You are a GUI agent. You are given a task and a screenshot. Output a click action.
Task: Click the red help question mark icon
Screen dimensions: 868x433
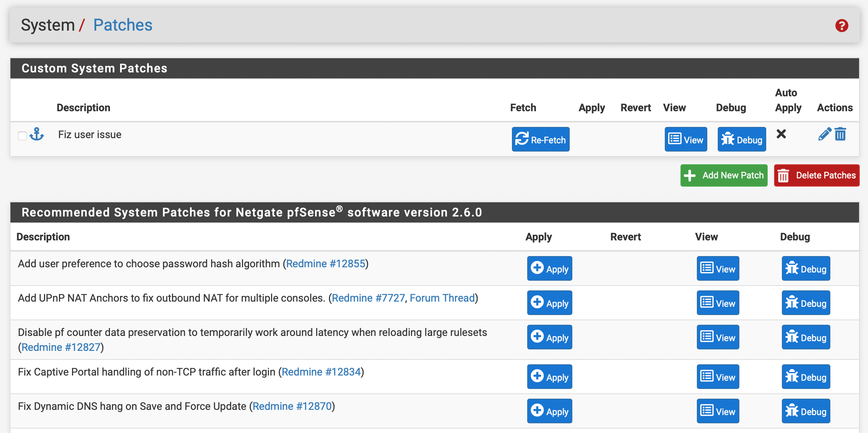tap(842, 26)
